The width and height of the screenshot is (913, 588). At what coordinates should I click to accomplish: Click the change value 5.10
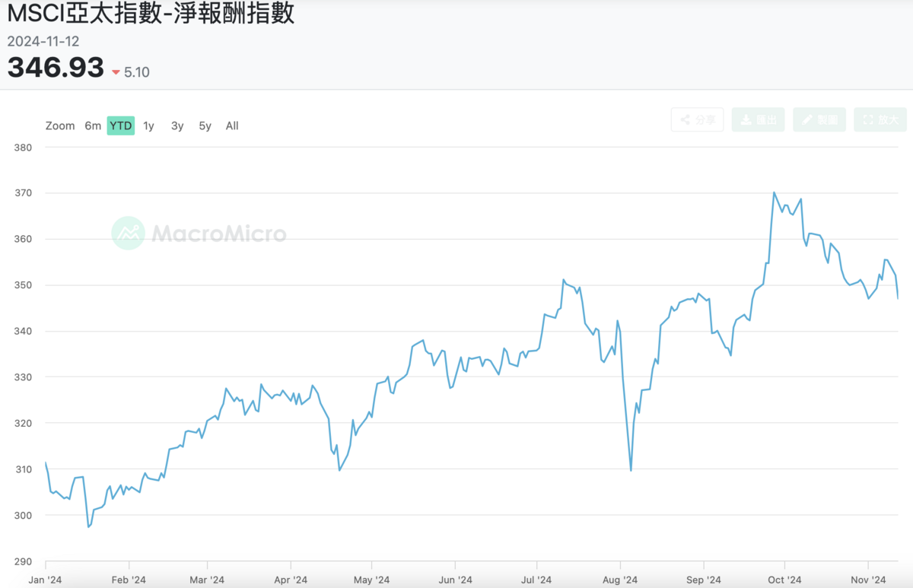pyautogui.click(x=137, y=72)
